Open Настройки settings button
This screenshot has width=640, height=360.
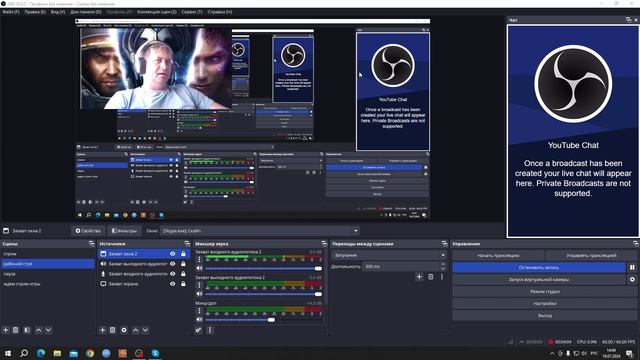pyautogui.click(x=544, y=303)
